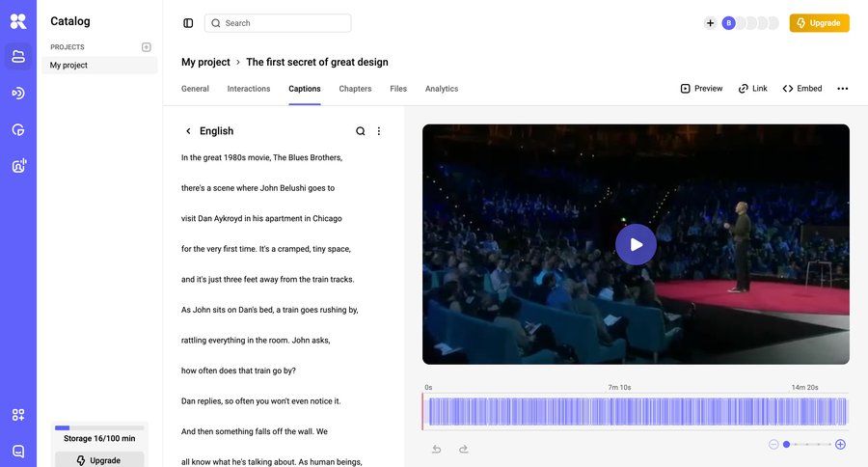This screenshot has width=868, height=467.
Task: Click the timeline zoom slider handle
Action: [786, 445]
